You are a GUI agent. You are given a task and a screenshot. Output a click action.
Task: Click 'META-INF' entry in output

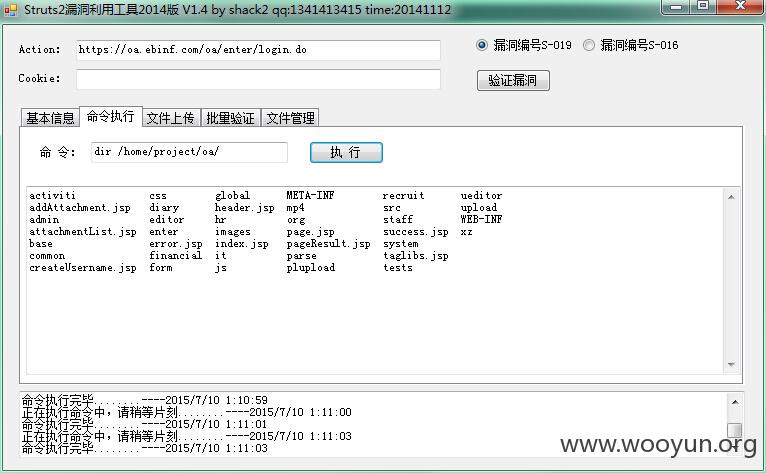click(x=310, y=195)
